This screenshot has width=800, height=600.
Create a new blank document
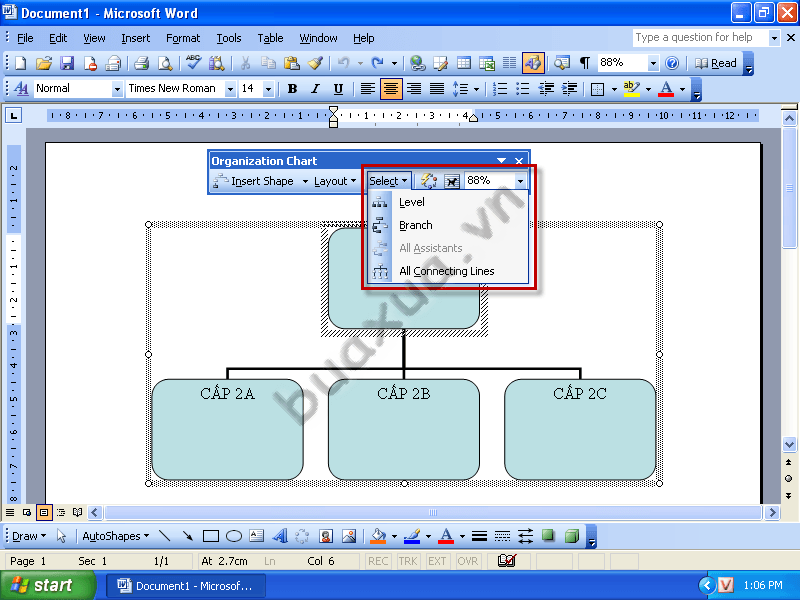(x=21, y=63)
